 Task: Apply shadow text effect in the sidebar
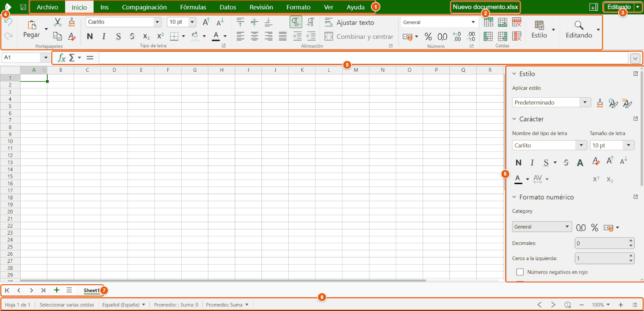580,163
